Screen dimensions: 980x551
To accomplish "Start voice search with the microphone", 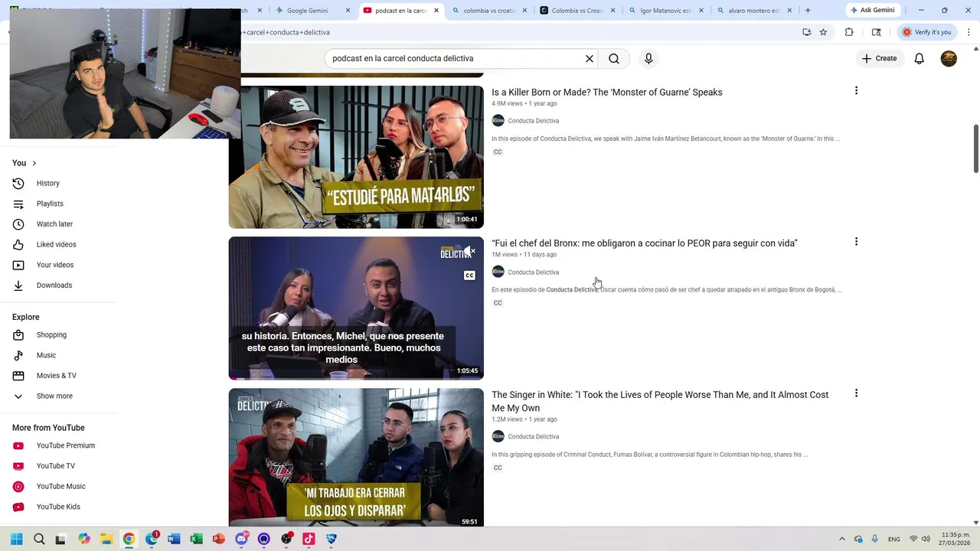I will 648,59.
